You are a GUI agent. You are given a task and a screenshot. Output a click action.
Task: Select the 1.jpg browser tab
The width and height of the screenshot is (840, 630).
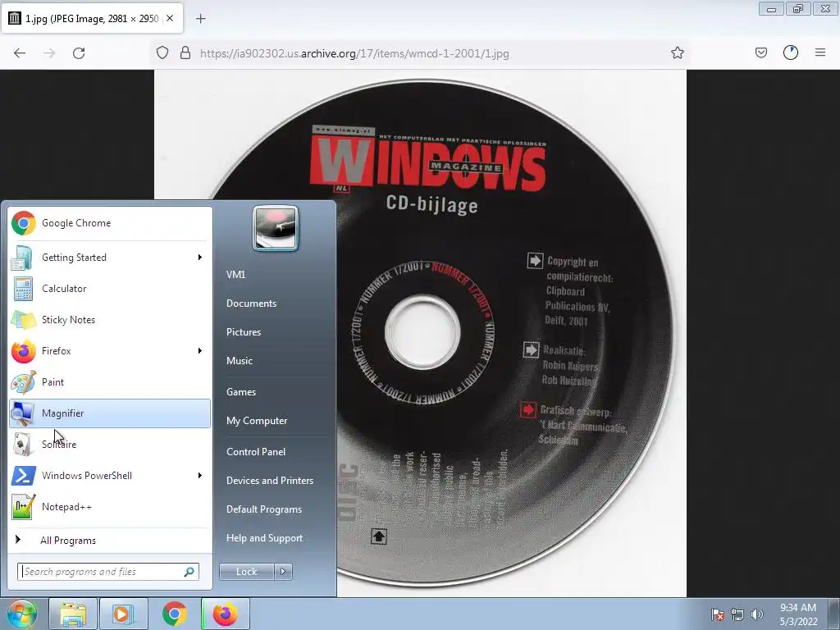[92, 19]
